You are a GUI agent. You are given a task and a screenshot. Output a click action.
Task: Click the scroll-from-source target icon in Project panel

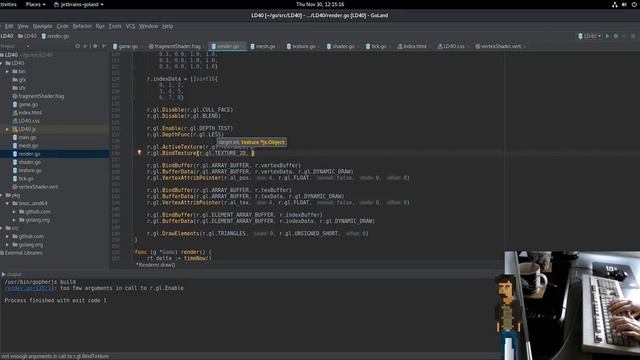[78, 47]
